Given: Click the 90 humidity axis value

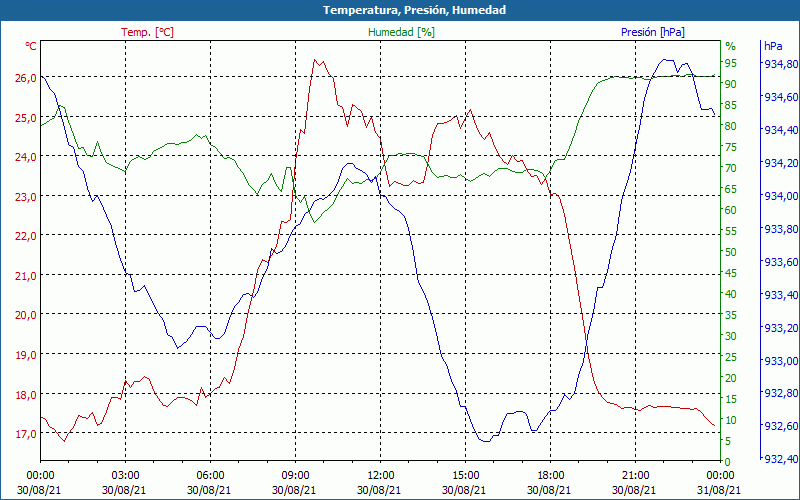Looking at the screenshot, I should [x=731, y=84].
